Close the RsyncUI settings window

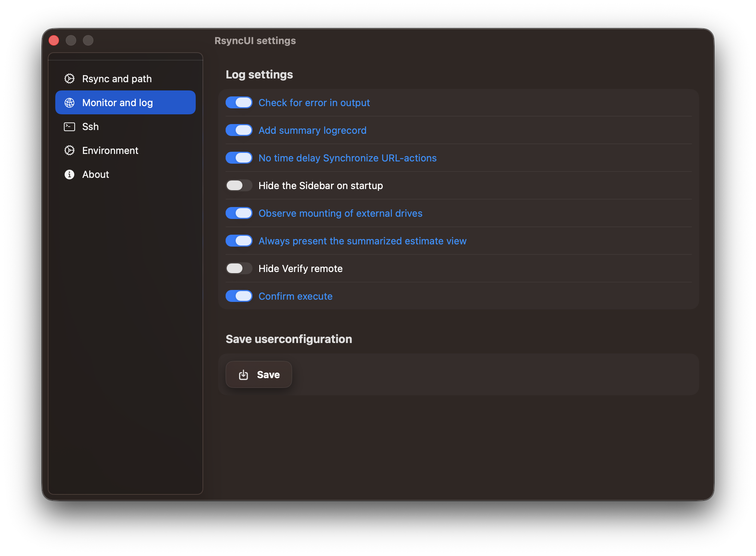point(54,40)
